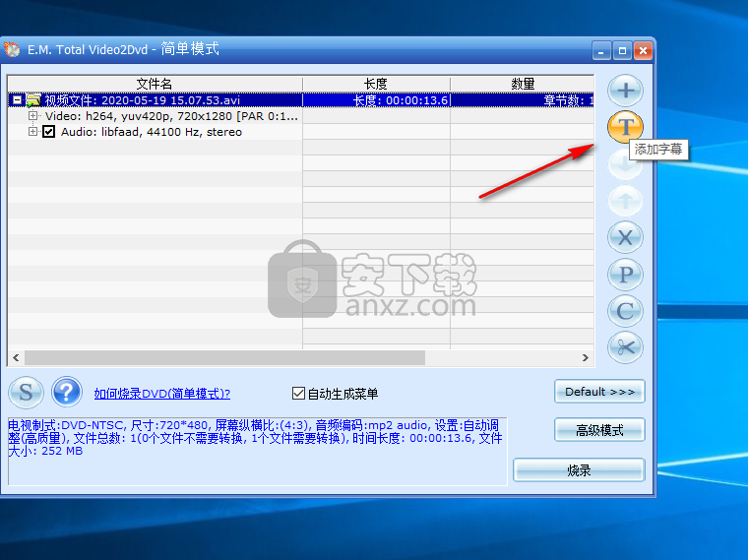Minimize the Total Video2Dvd window

point(601,50)
